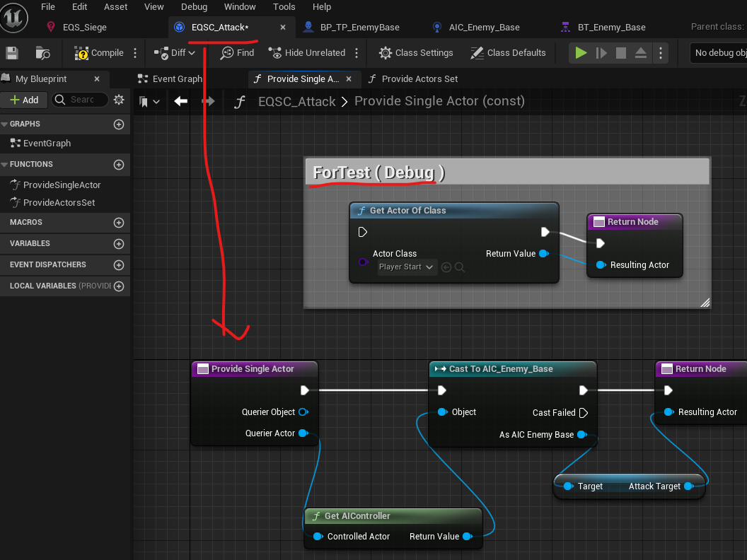The image size is (747, 560).
Task: Click Add in My Blueprint panel
Action: 24,100
